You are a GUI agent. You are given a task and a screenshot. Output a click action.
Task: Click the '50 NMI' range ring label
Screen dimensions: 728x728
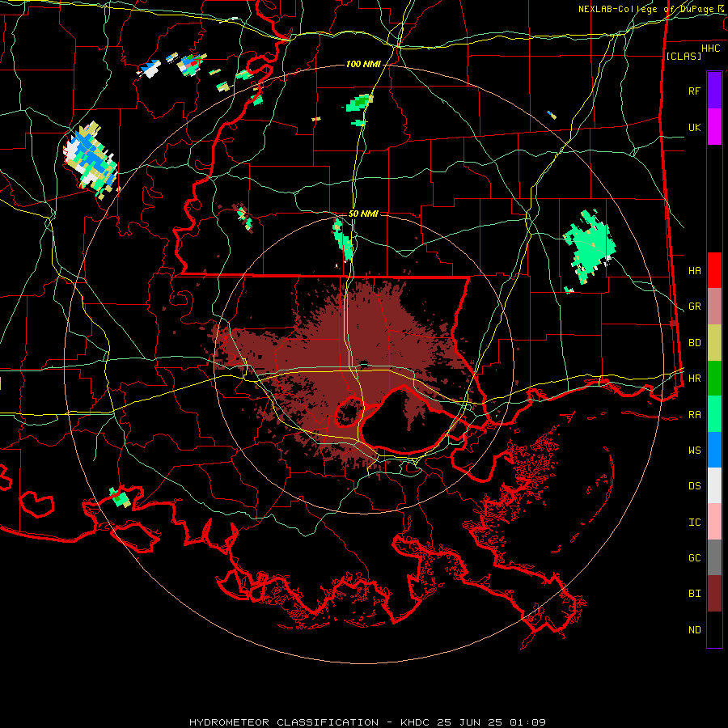[x=363, y=214]
